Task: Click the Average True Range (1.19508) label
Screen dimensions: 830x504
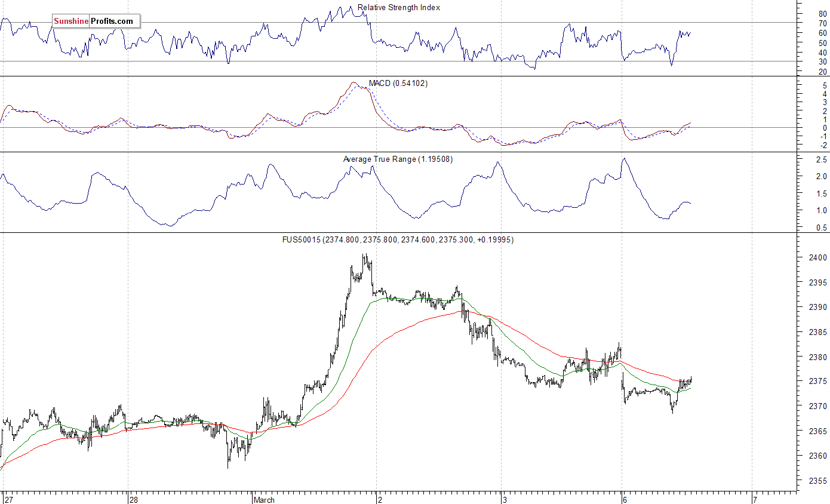Action: (x=398, y=159)
